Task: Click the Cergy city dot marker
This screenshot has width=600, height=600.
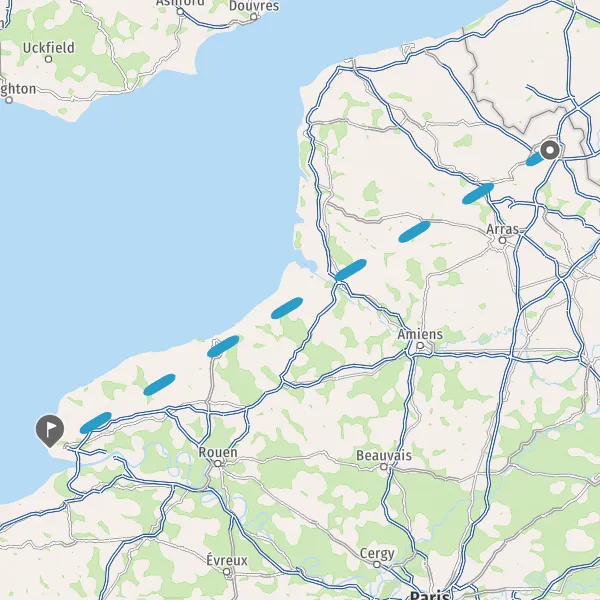Action: pyautogui.click(x=377, y=565)
